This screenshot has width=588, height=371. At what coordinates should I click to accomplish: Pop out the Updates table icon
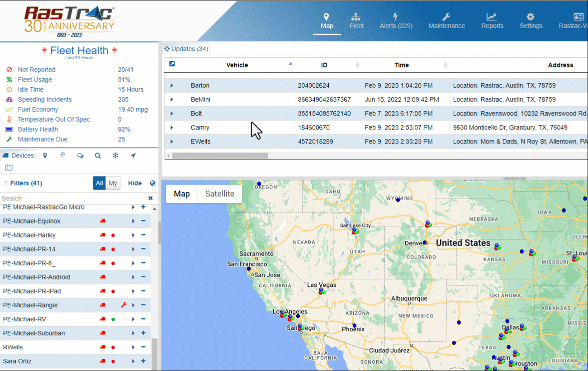[x=172, y=64]
